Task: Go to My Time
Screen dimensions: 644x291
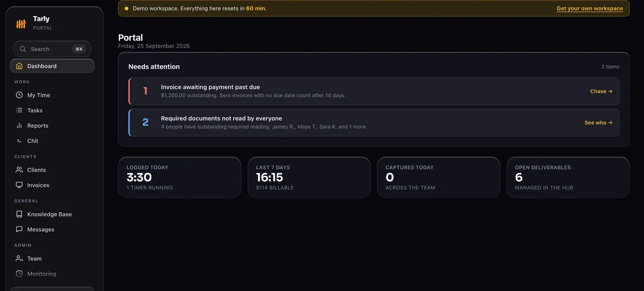Action: coord(52,95)
